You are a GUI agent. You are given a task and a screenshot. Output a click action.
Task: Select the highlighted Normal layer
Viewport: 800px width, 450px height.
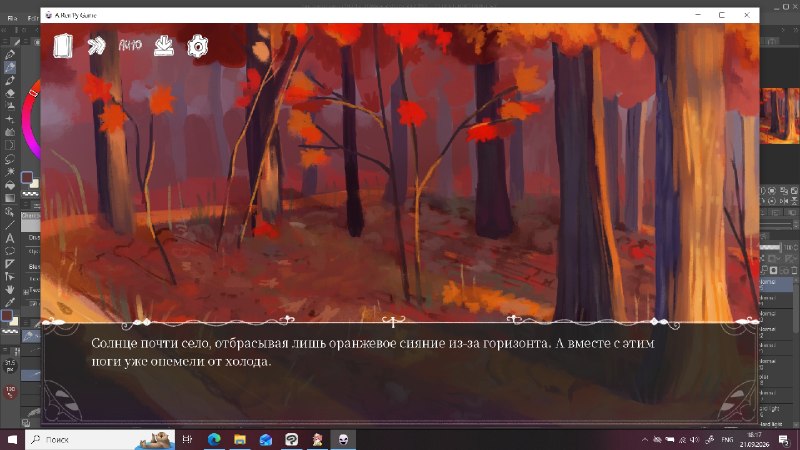(776, 284)
